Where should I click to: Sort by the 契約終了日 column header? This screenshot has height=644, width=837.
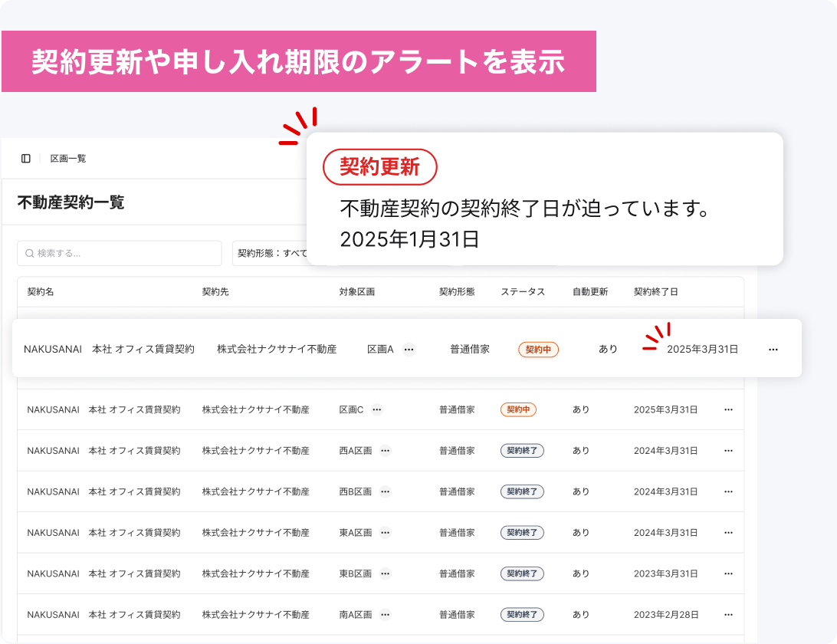click(x=655, y=292)
